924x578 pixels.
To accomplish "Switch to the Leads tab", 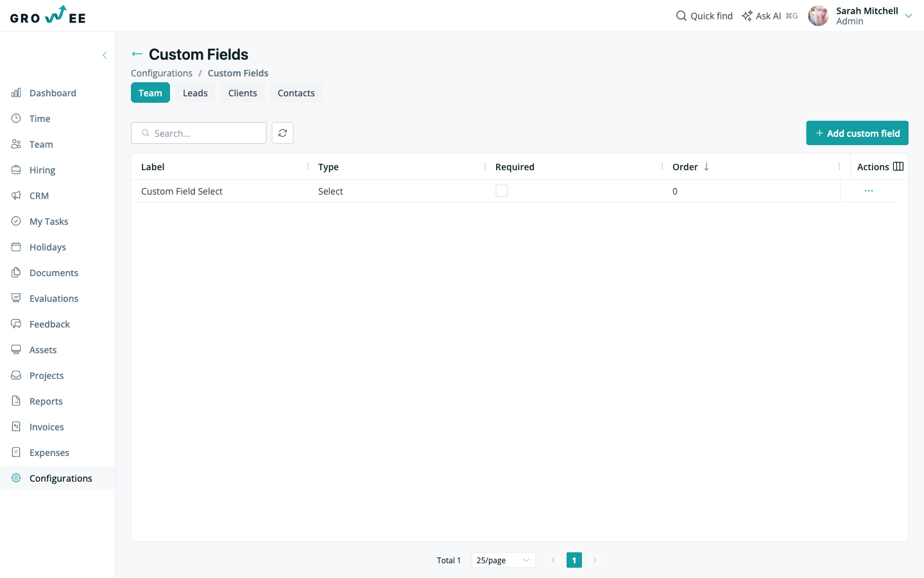I will pyautogui.click(x=195, y=92).
